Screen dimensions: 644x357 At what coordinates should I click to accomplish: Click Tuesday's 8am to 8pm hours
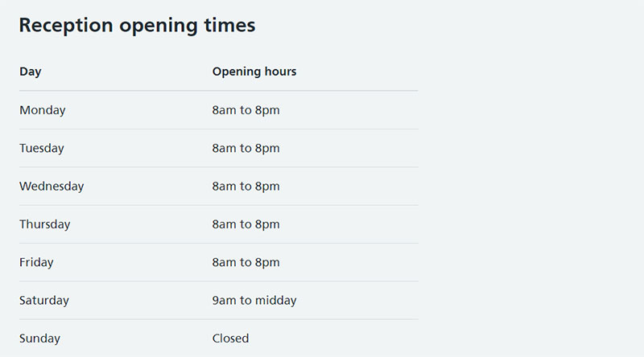pos(246,148)
